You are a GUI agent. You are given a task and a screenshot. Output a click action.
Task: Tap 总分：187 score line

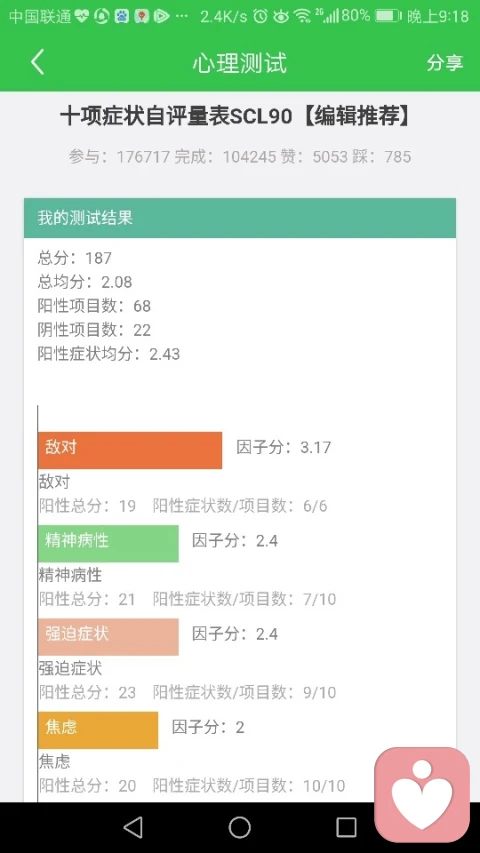(75, 257)
